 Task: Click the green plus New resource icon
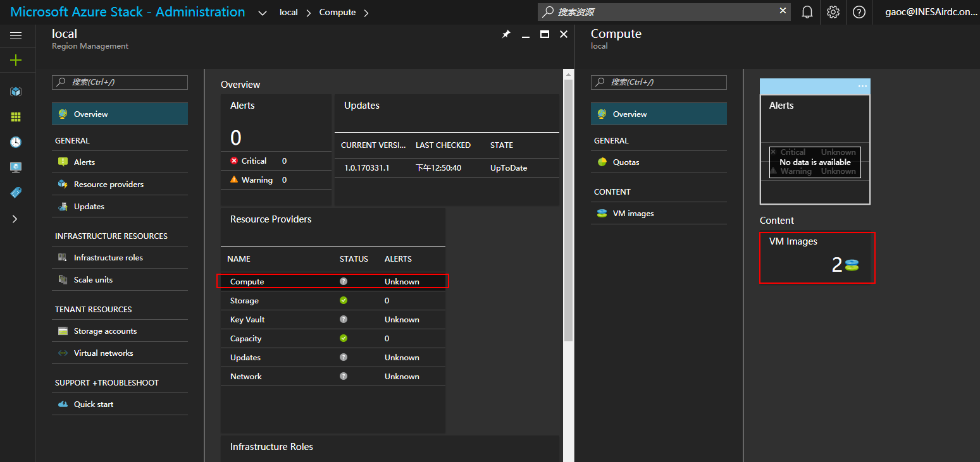(16, 60)
